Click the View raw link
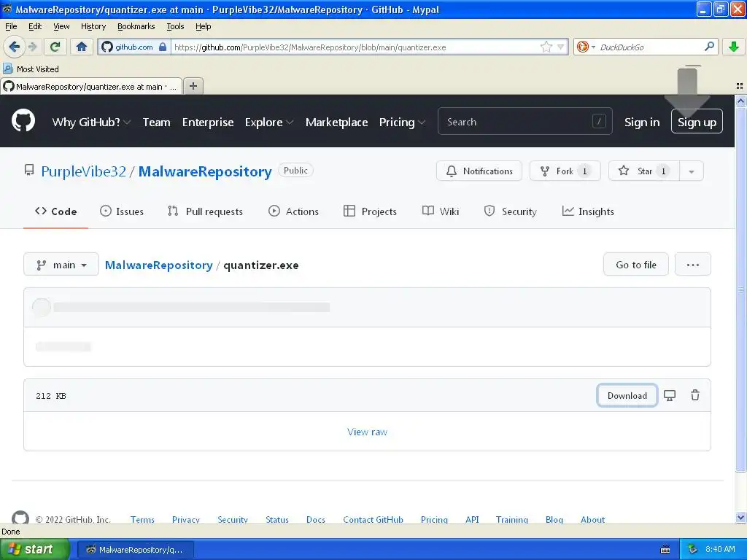This screenshot has height=560, width=747. (367, 432)
